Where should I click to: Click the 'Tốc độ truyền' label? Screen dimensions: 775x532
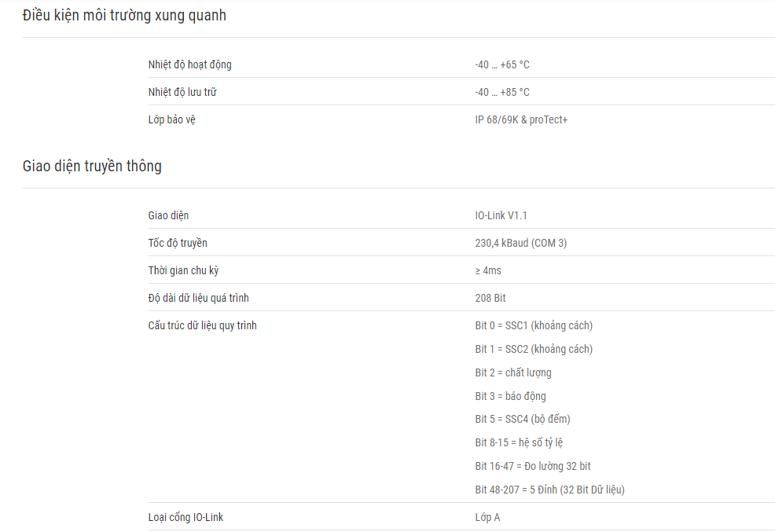178,243
